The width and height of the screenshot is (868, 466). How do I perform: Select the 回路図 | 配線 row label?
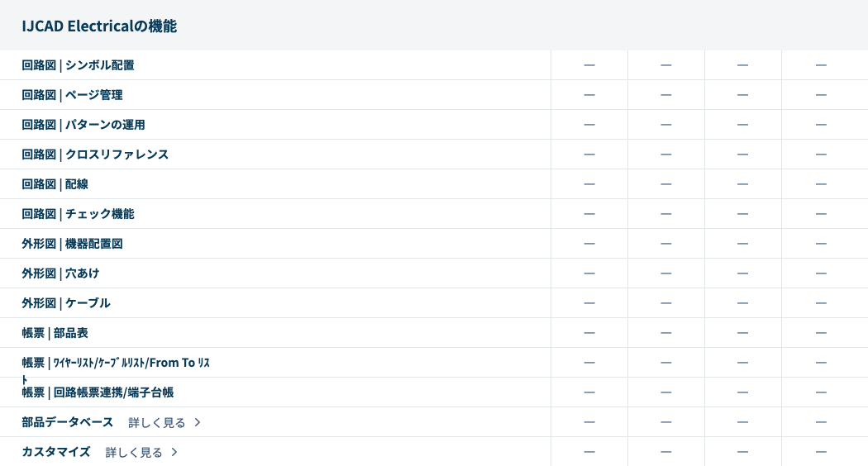tap(55, 184)
